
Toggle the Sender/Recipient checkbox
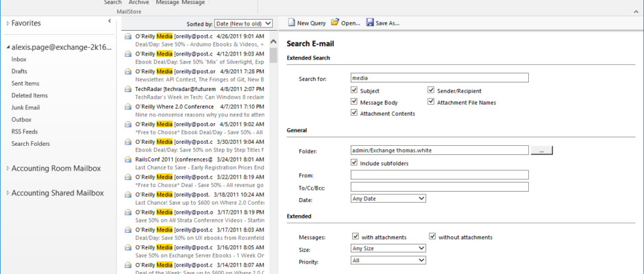[431, 90]
